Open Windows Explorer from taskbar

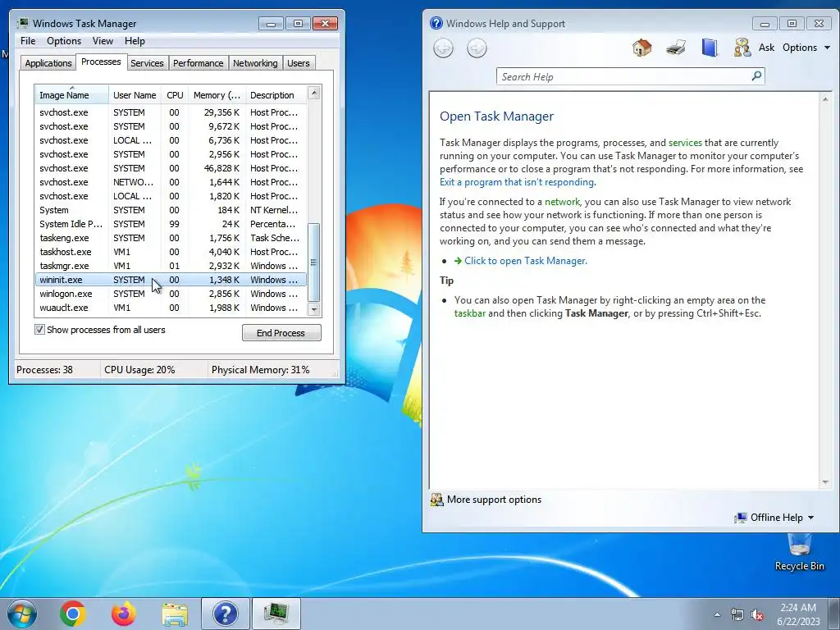[175, 614]
